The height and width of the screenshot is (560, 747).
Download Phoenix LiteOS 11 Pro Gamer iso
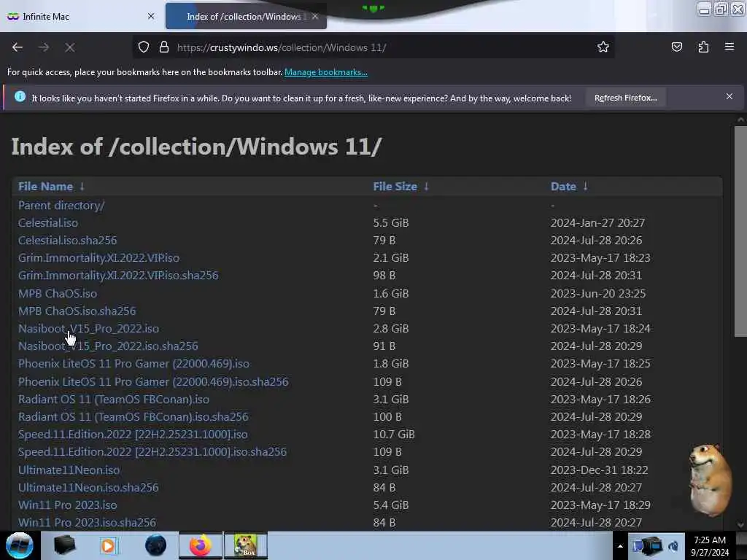134,364
